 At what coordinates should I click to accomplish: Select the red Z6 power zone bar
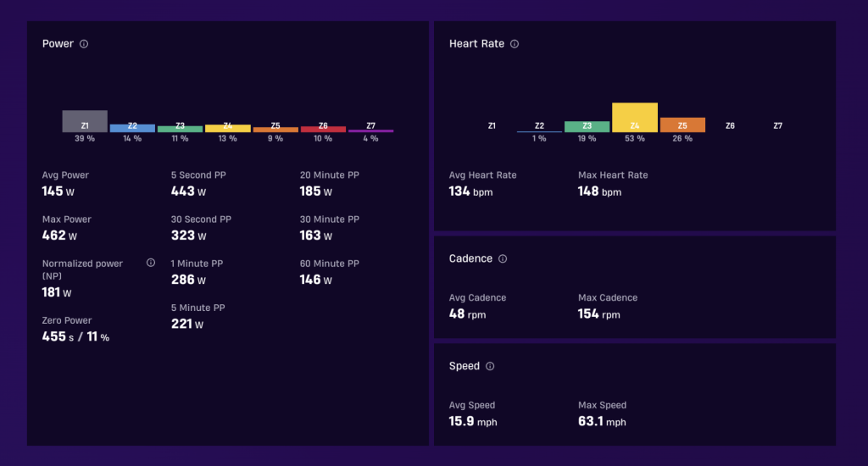point(323,129)
